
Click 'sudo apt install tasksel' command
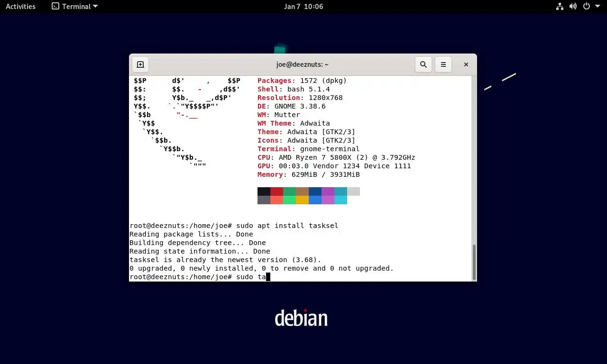click(x=287, y=226)
